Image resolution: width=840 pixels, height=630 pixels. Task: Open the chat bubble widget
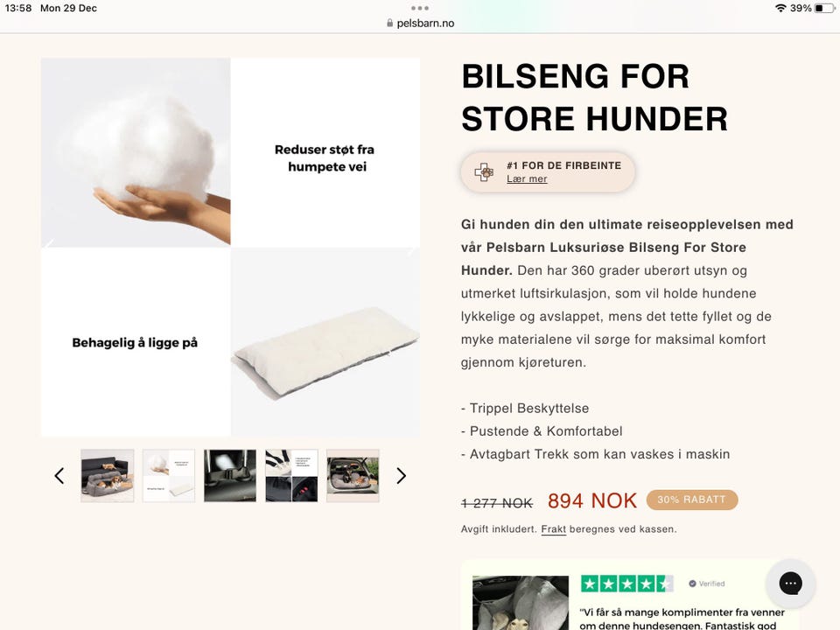790,584
